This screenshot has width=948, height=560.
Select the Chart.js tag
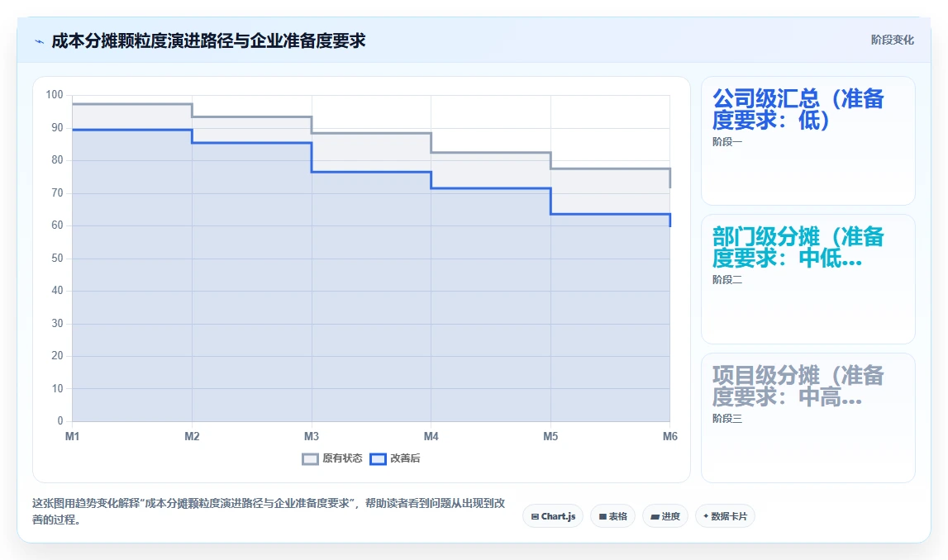553,516
